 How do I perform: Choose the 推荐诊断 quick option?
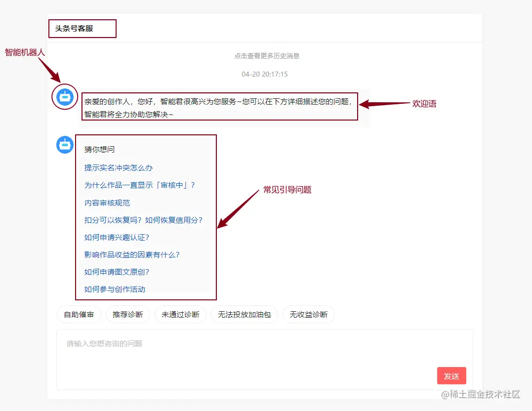(127, 315)
